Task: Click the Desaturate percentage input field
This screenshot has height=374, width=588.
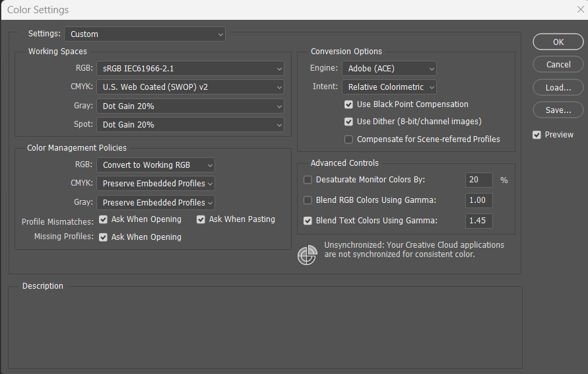Action: [x=479, y=180]
